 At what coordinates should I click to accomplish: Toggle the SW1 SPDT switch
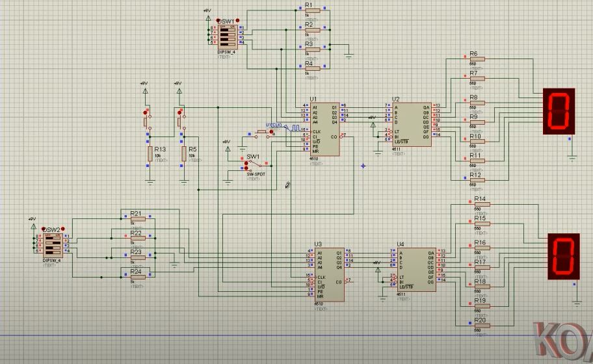click(254, 165)
